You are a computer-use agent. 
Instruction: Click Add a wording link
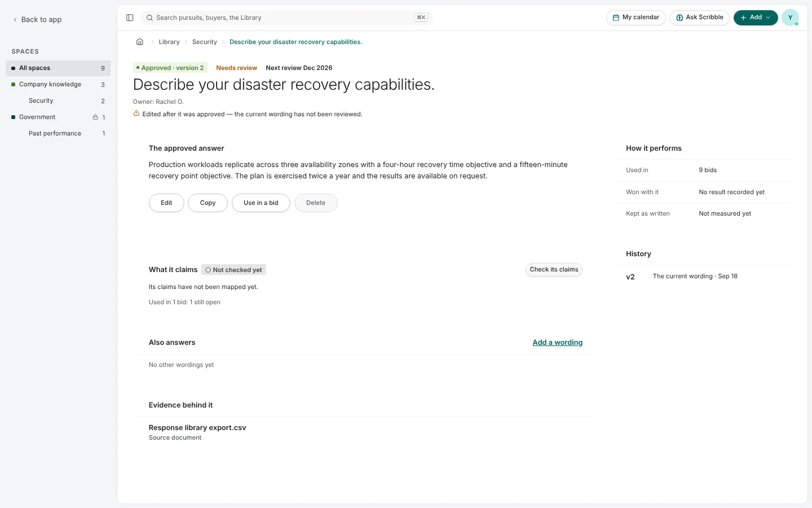558,343
